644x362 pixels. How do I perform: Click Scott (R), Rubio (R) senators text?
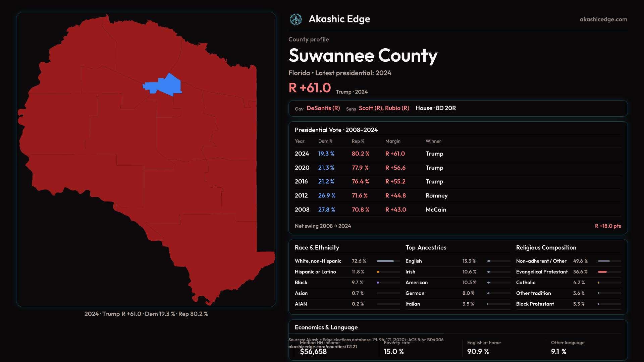point(384,108)
